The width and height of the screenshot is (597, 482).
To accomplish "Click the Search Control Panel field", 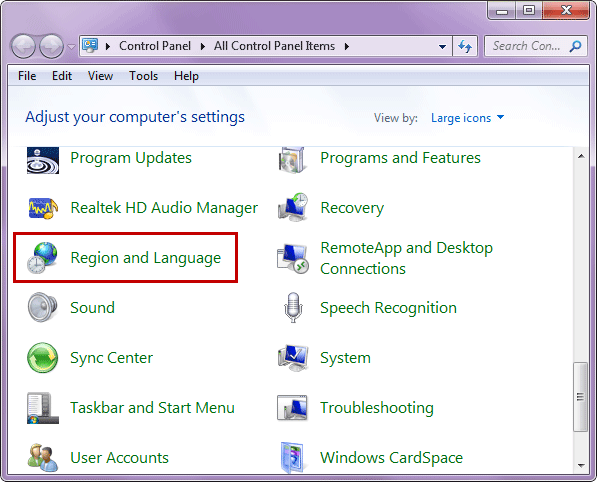I will coord(535,46).
